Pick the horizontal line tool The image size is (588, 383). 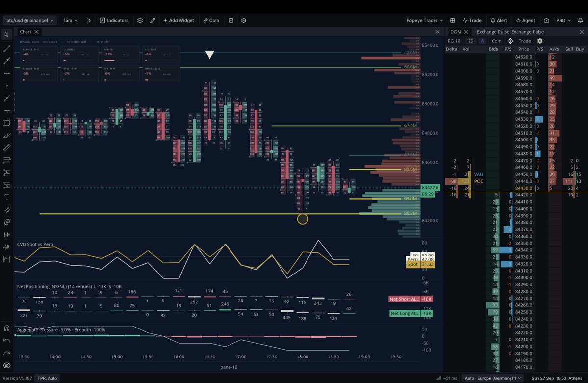[x=7, y=74]
